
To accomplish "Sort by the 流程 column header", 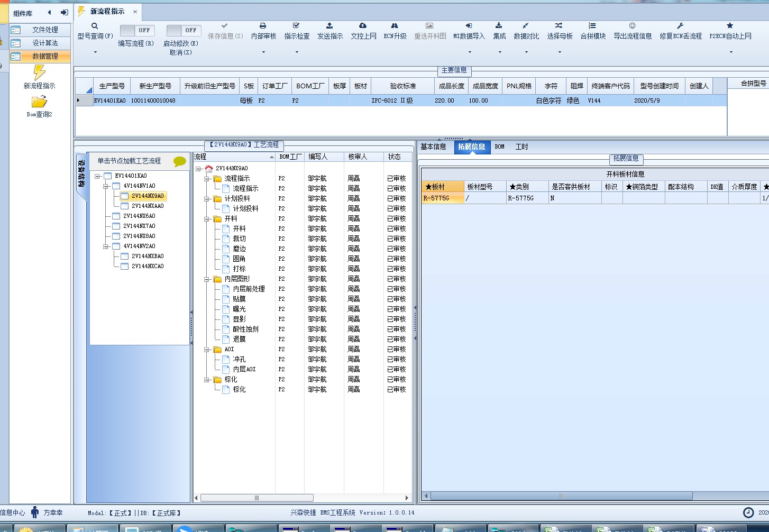I will coord(234,157).
